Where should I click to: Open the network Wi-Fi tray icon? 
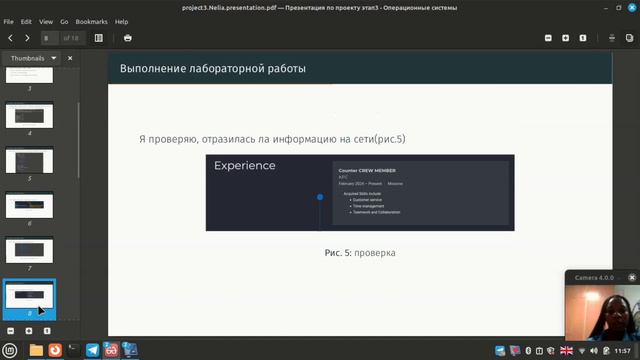point(582,351)
